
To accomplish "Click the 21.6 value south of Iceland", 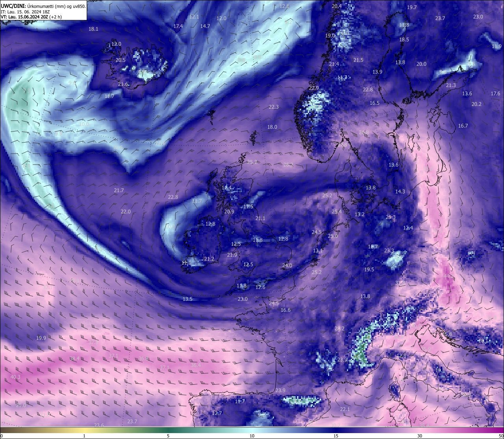I will pyautogui.click(x=123, y=84).
